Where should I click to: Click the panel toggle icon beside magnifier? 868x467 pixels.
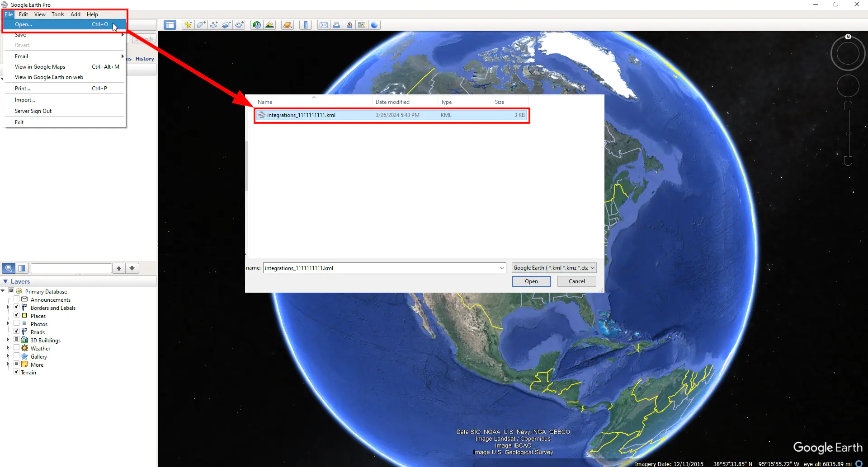click(x=22, y=268)
